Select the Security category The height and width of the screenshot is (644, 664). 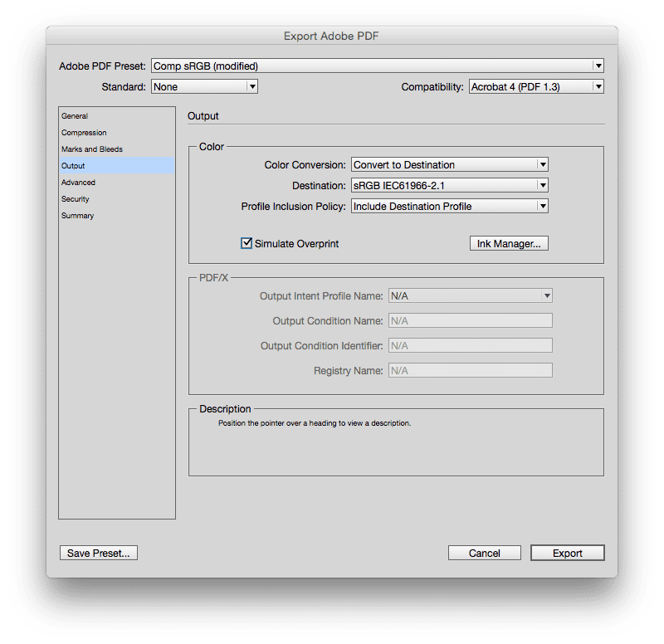tap(117, 199)
